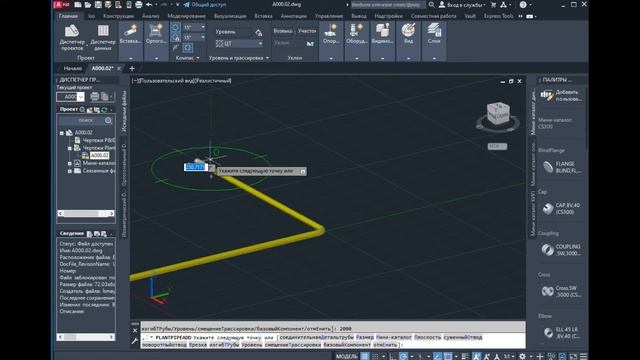Click the settings gear in the status bar

(522, 356)
